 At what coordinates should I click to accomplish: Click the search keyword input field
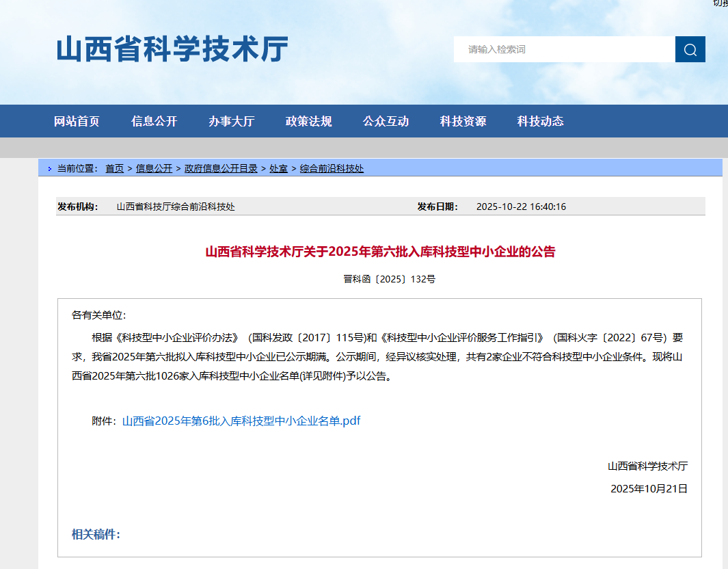[564, 49]
